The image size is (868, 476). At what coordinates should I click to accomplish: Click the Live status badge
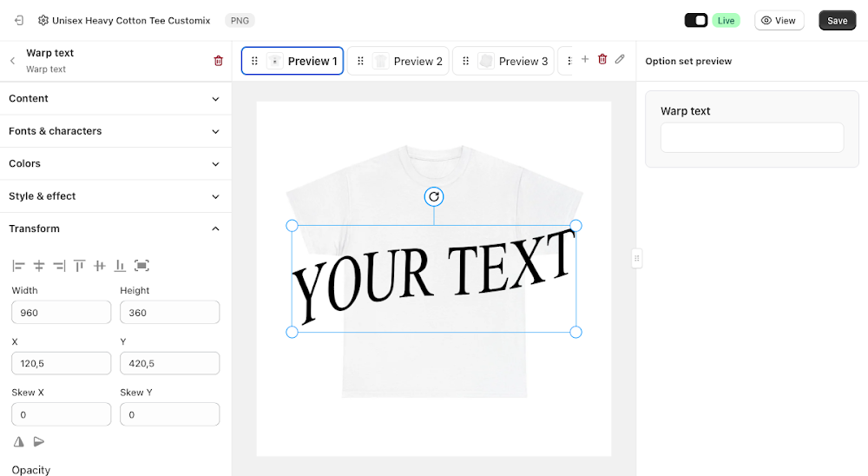coord(726,21)
